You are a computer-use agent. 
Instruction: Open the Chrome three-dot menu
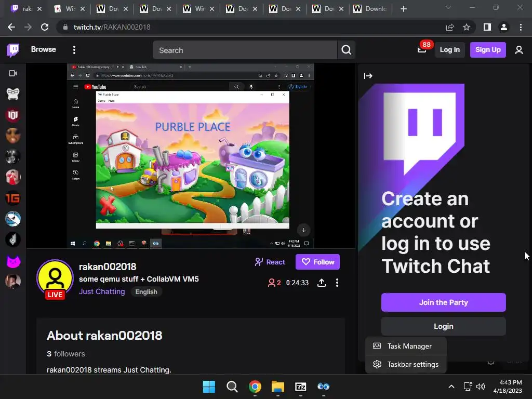(521, 27)
